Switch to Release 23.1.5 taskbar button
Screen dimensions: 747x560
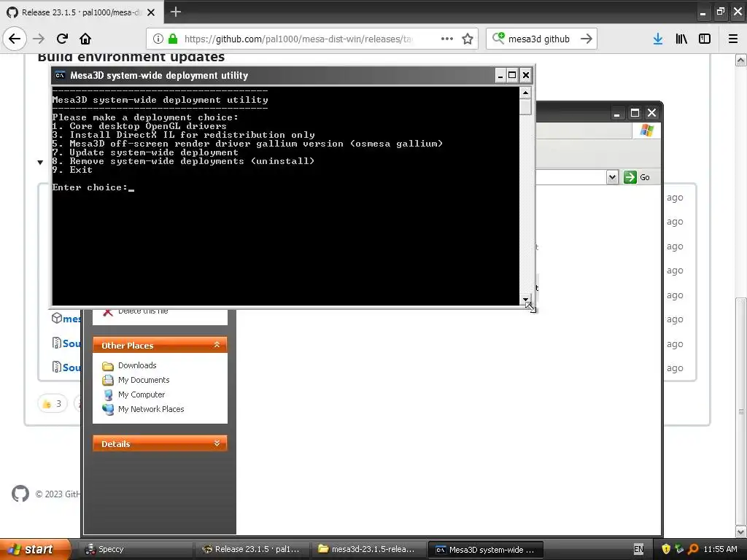pos(252,550)
